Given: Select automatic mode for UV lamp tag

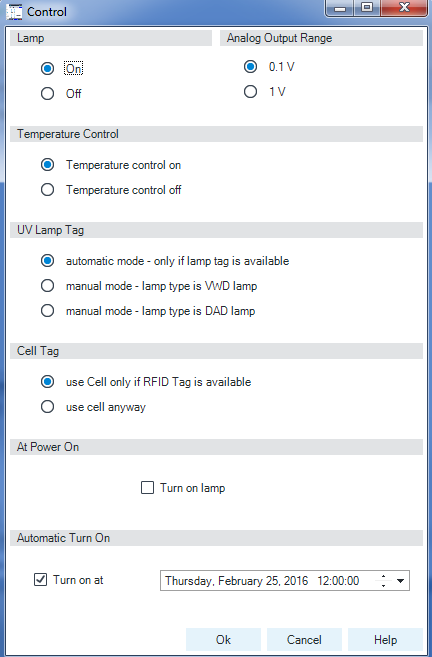Looking at the screenshot, I should coord(47,261).
